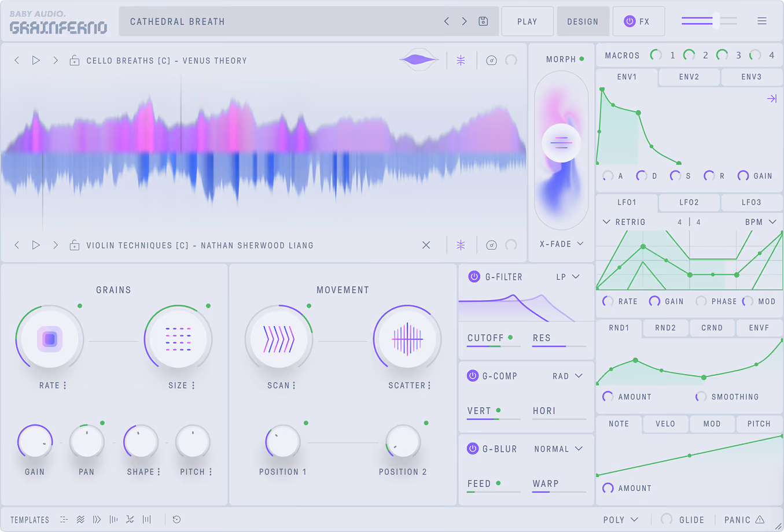Open the BPM rate mode dropdown

760,222
